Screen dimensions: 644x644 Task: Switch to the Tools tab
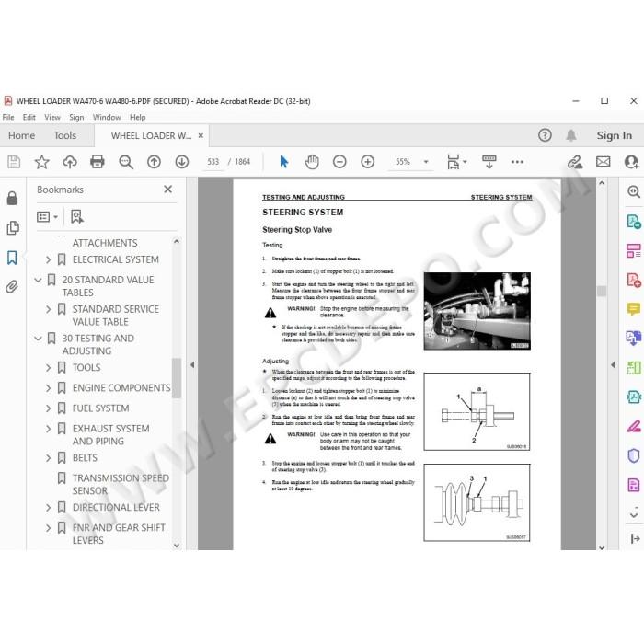65,135
